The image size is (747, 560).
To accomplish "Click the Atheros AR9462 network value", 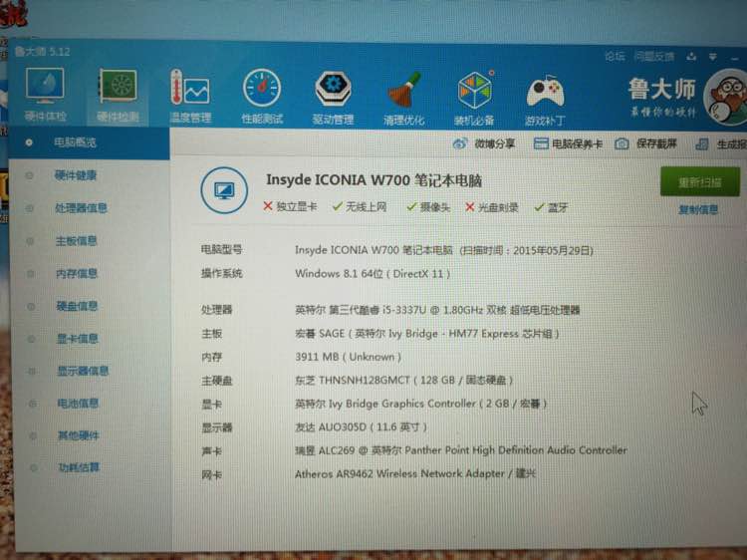I will [x=415, y=473].
